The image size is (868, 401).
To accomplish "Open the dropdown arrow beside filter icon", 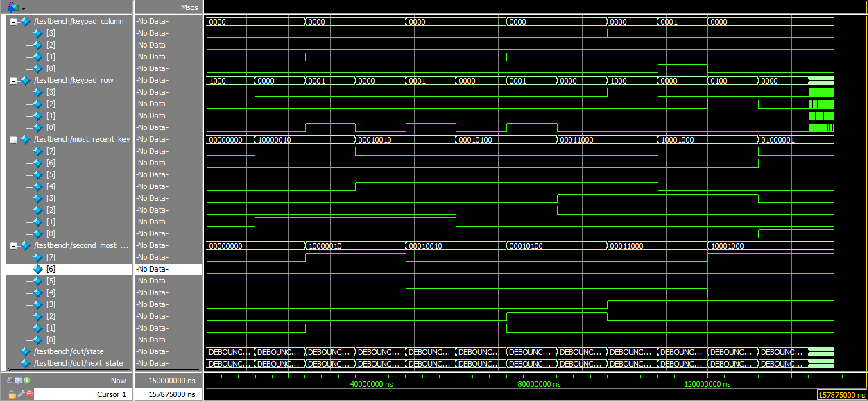I will (x=23, y=8).
